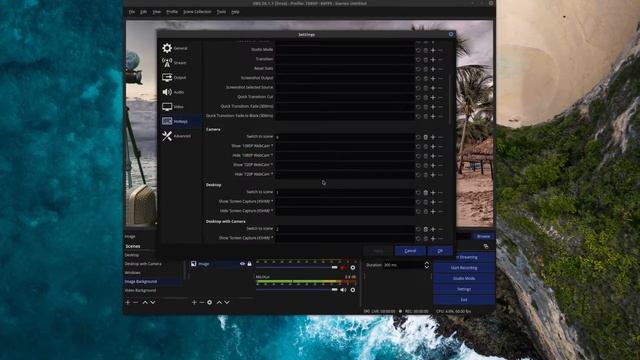Unmute the first audio track with red speaker
The height and width of the screenshot is (360, 640).
(x=344, y=268)
